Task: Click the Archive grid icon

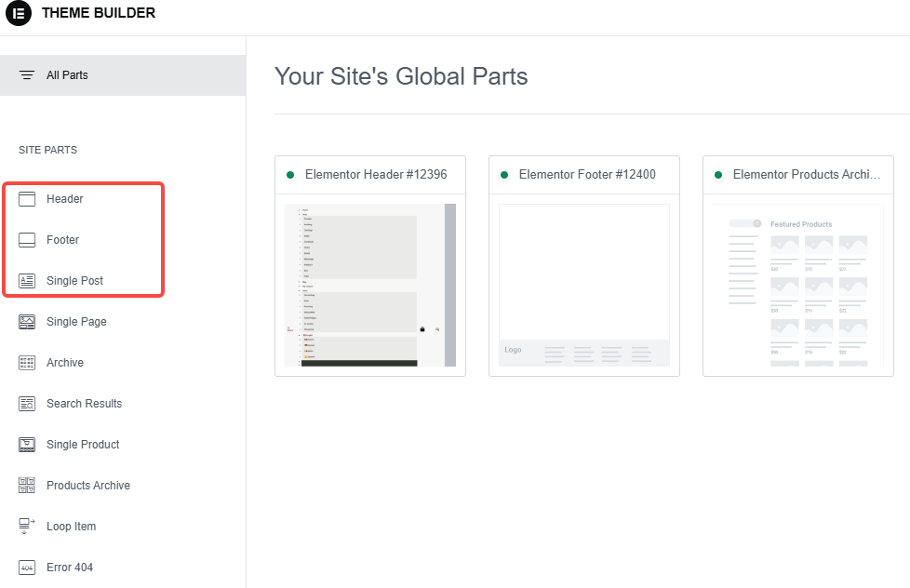Action: 27,363
